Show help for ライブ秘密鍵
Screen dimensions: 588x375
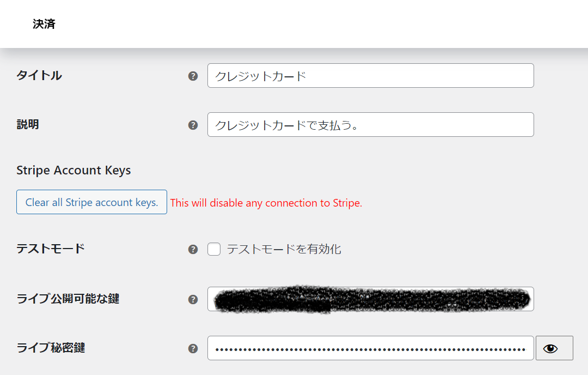[x=193, y=349]
